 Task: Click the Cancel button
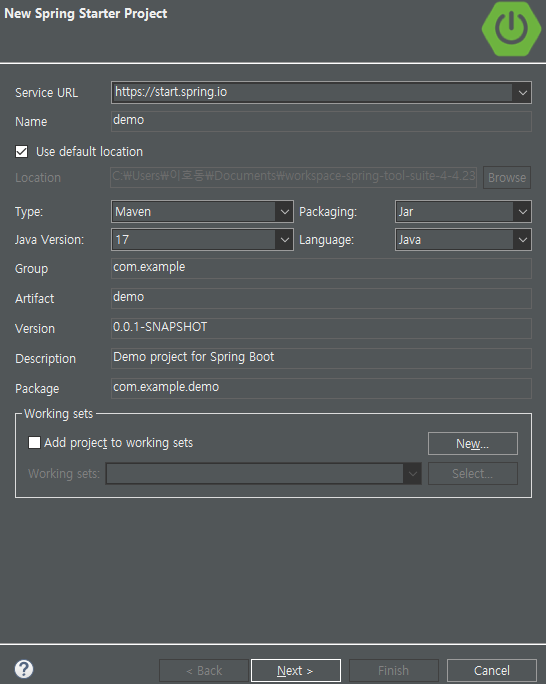491,670
